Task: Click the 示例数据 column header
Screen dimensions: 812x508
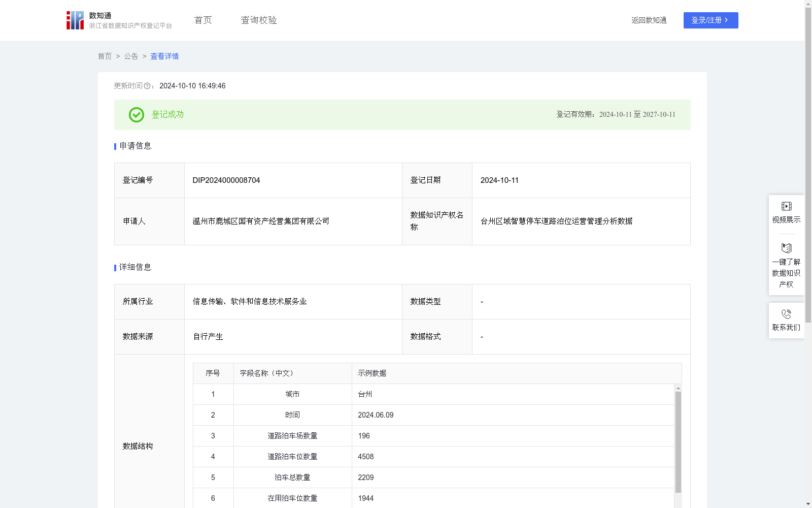Action: pyautogui.click(x=517, y=373)
